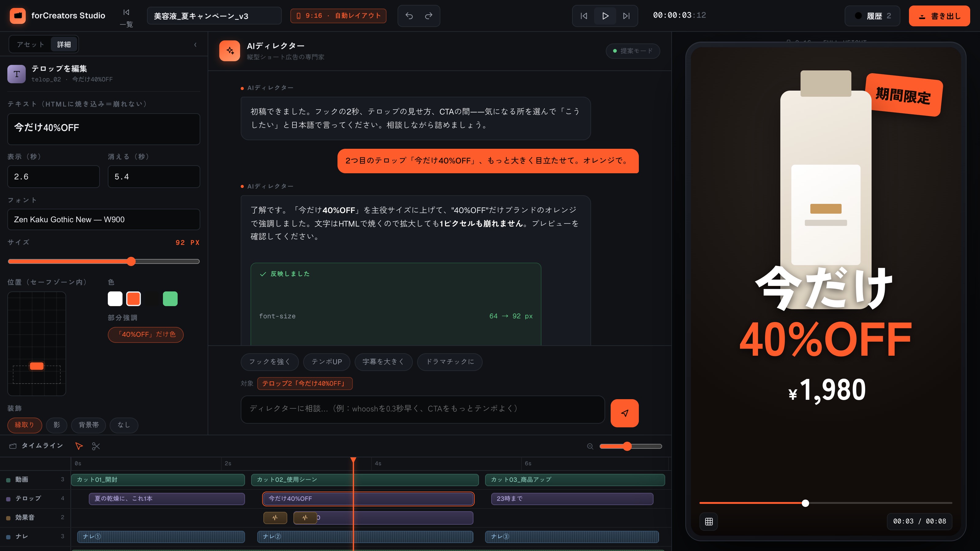Screen dimensions: 980x551
Task: Click the タイムライン folder icon
Action: point(13,446)
